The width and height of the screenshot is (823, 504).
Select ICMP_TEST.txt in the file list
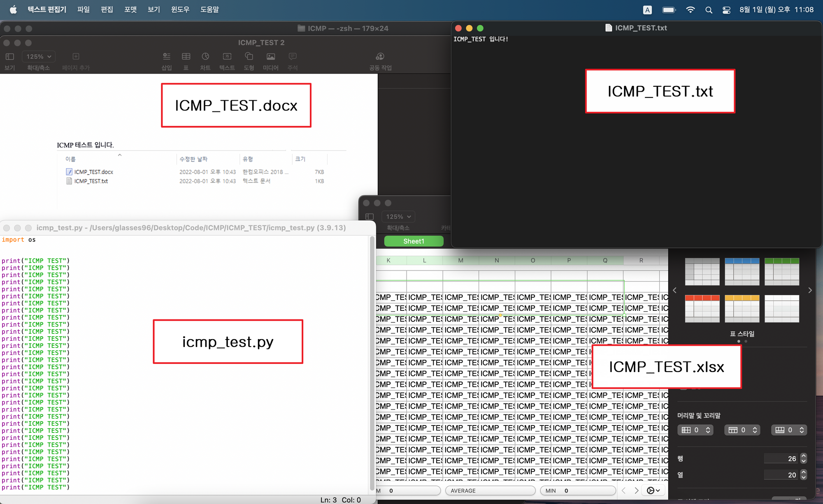[91, 181]
